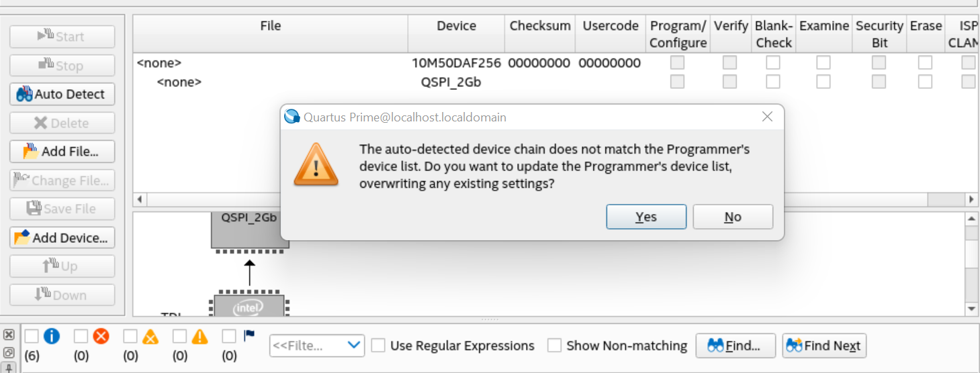
Task: Click the Find binoculars button
Action: point(736,345)
